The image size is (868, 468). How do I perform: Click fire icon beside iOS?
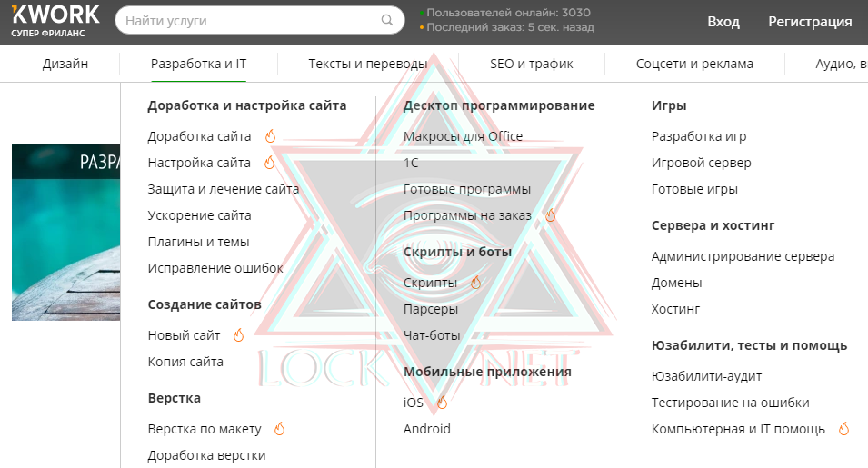pyautogui.click(x=442, y=403)
